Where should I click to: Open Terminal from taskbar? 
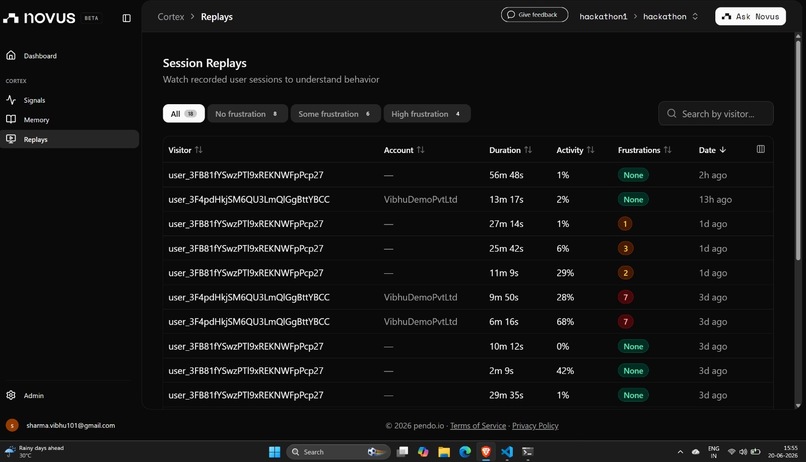coord(527,452)
